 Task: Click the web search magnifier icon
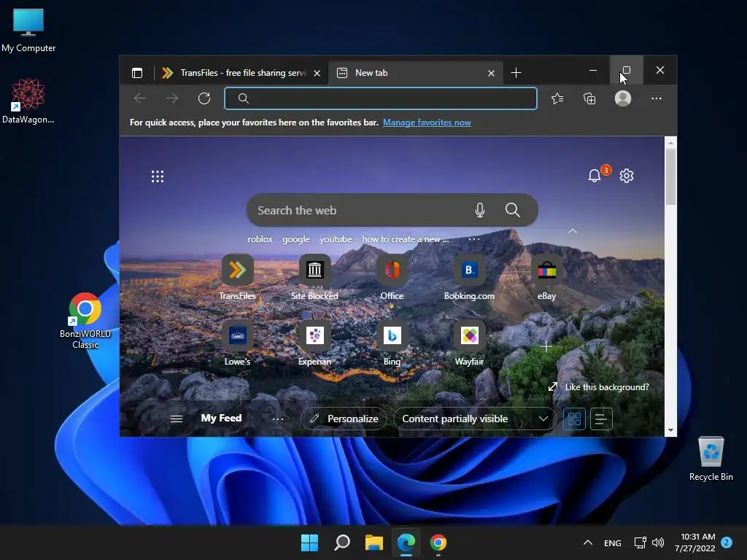pos(513,210)
